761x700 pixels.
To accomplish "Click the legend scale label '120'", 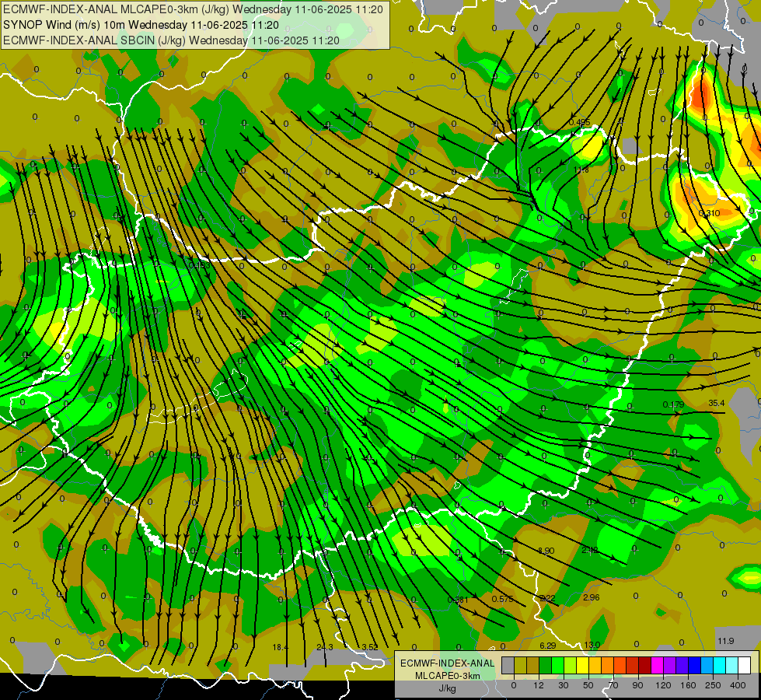I will tap(663, 685).
